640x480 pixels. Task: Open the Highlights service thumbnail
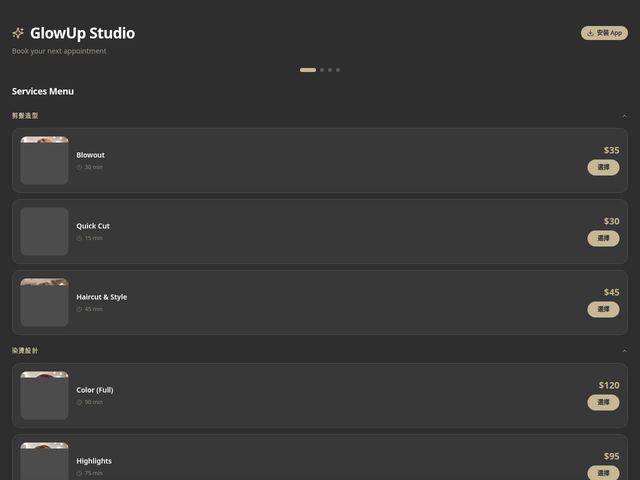(44, 461)
